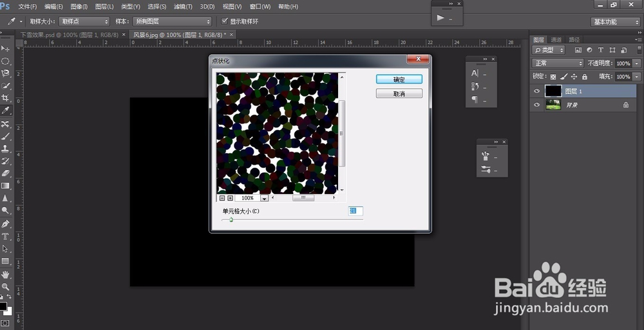Select the Crop tool

(5, 98)
